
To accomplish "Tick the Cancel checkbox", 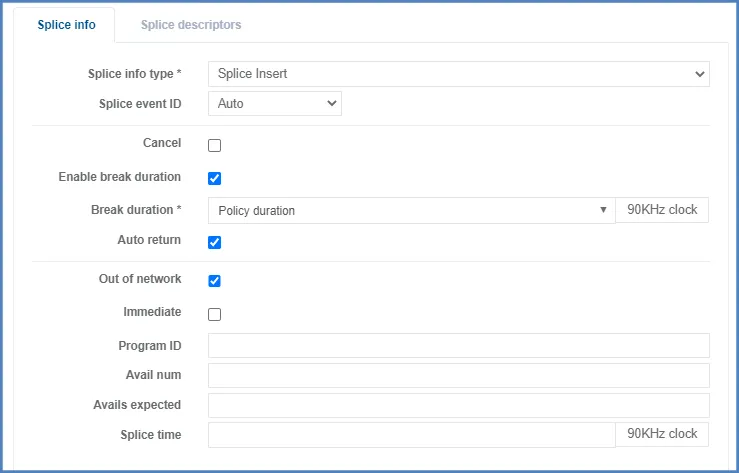I will pyautogui.click(x=214, y=145).
